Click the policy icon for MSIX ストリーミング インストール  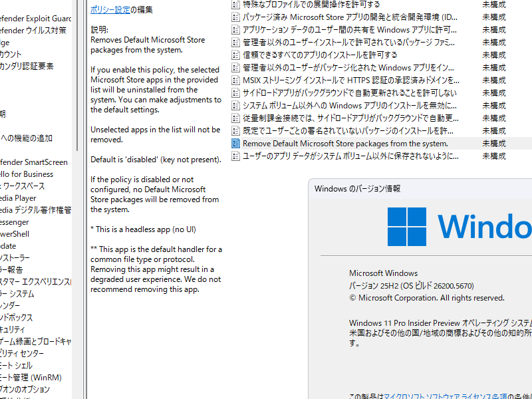tap(235, 80)
